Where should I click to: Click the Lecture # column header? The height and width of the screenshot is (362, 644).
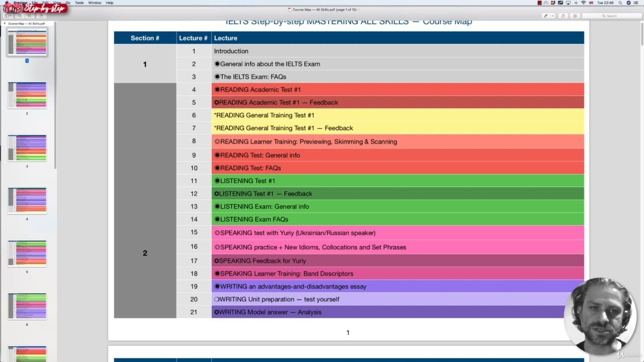click(194, 38)
